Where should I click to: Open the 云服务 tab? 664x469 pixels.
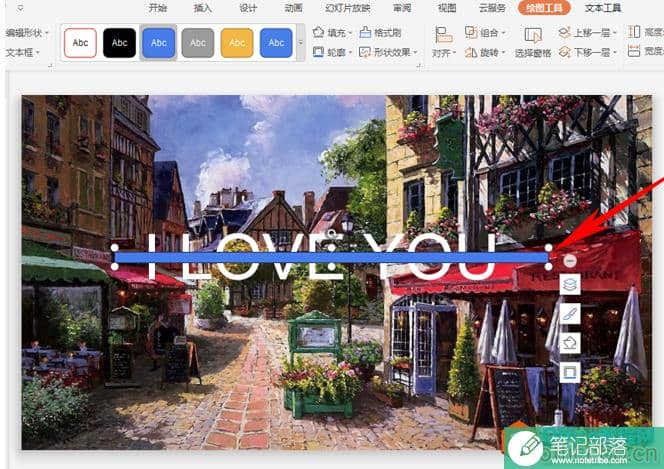point(492,8)
